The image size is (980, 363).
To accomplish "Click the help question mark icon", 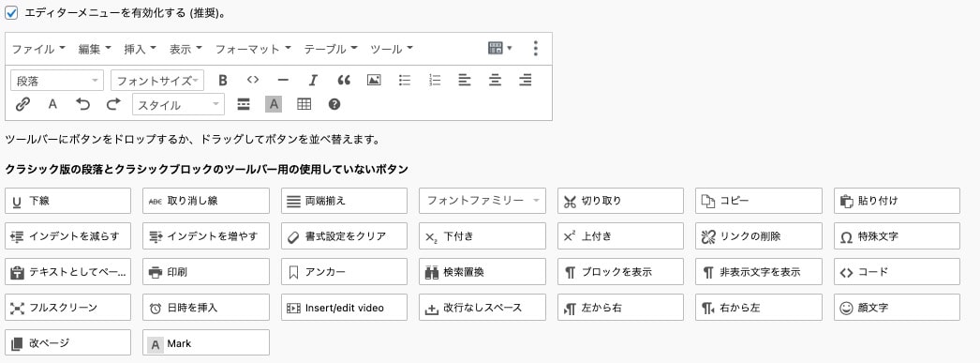I will click(334, 104).
